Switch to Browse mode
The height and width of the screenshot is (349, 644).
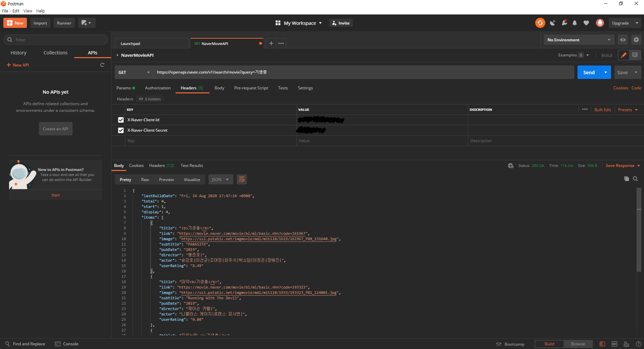point(578,344)
